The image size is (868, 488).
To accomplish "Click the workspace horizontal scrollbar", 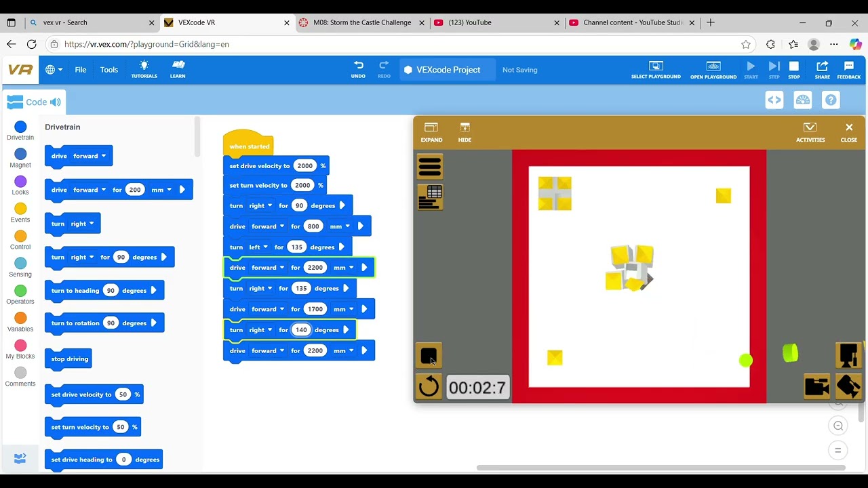I will tap(661, 468).
